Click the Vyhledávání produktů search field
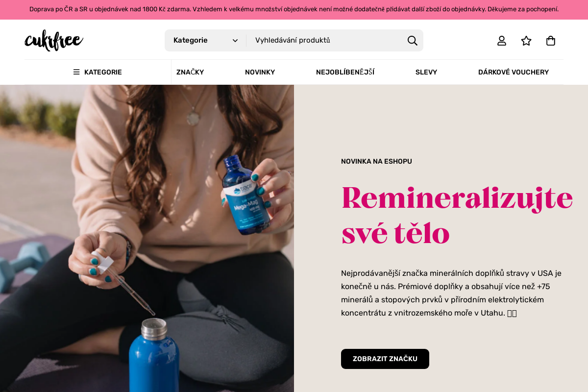Screen dimensions: 588x392 coord(326,40)
